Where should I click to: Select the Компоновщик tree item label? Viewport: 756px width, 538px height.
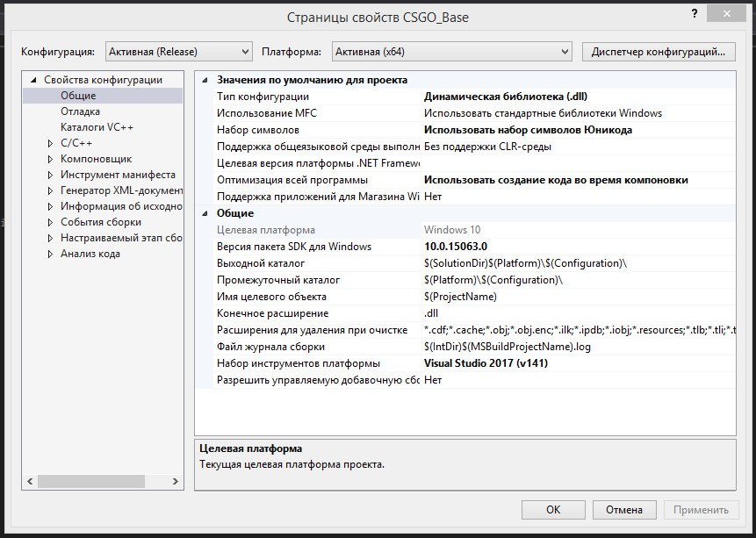tap(96, 159)
